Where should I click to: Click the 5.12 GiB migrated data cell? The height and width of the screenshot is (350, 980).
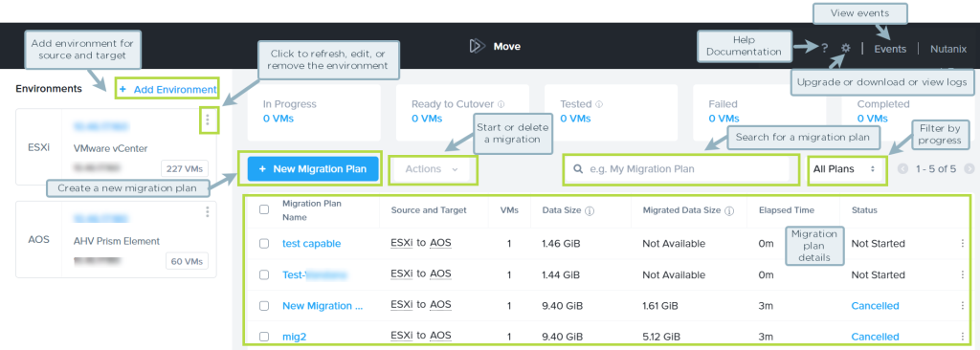tap(661, 337)
